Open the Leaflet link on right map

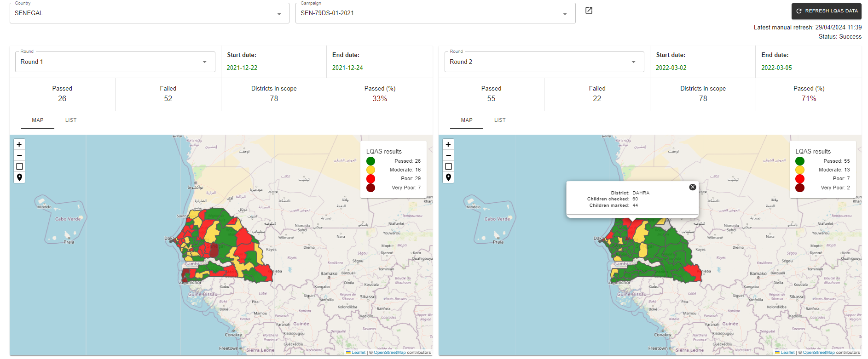(x=787, y=353)
